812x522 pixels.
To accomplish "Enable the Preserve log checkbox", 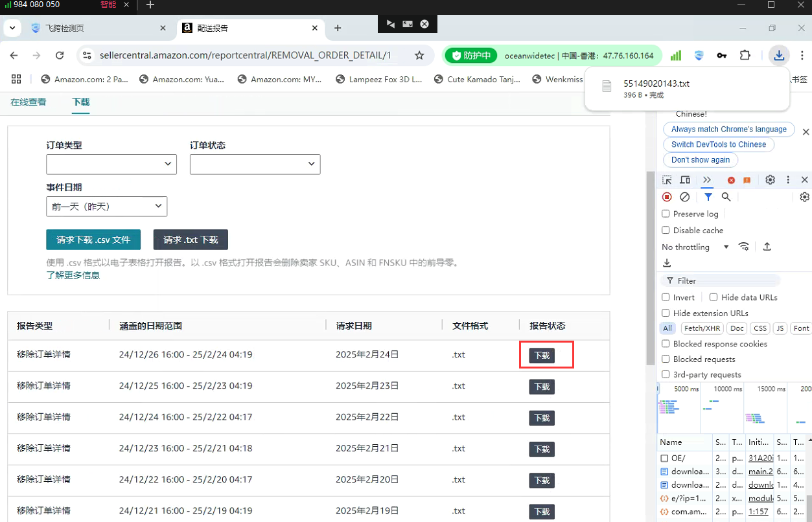I will (x=666, y=214).
